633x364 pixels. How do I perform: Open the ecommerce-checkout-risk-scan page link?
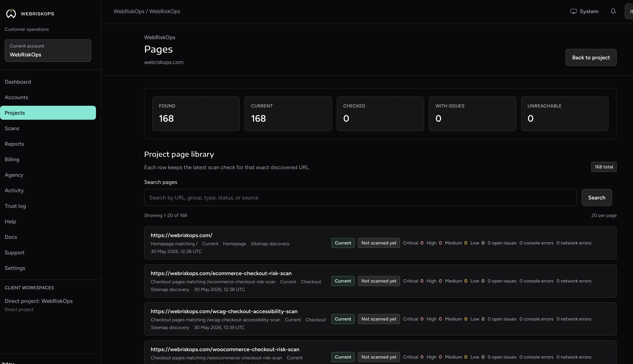(221, 273)
